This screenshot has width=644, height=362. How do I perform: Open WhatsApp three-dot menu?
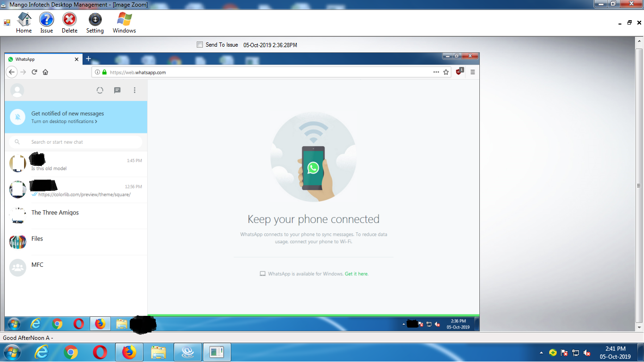[134, 90]
